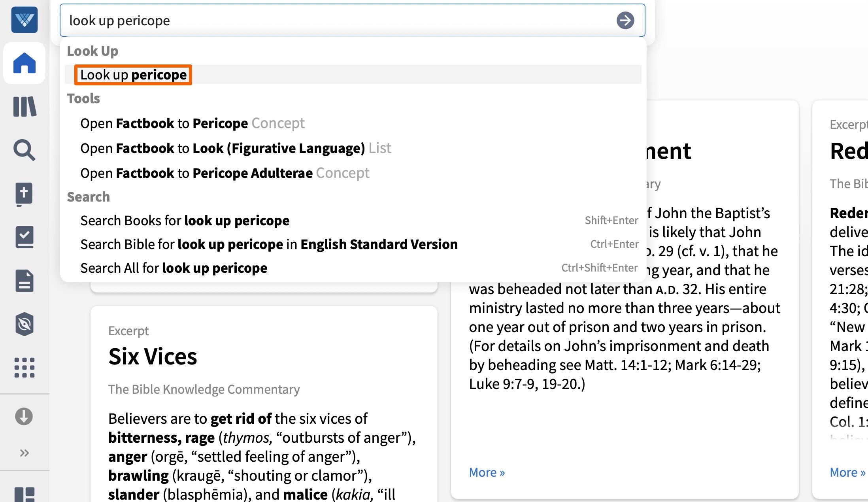The height and width of the screenshot is (502, 868).
Task: Select 'Open Factbook to Pericope Adulterae Concept'
Action: coord(225,173)
